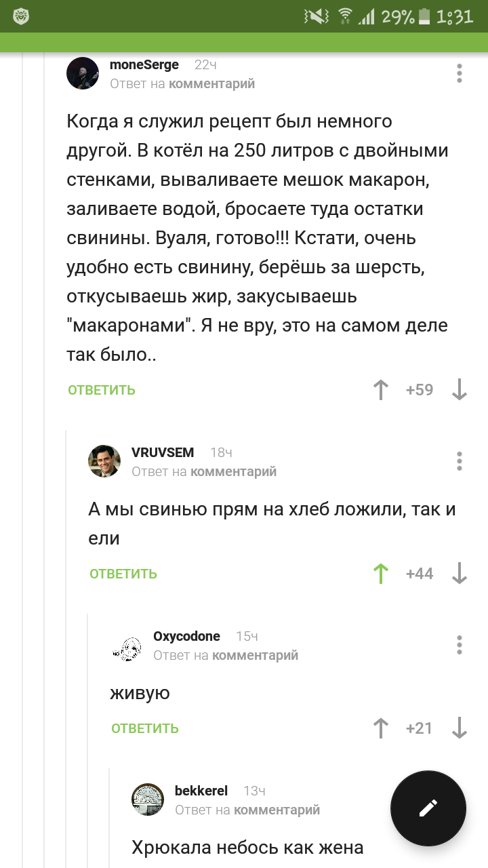Tap the pencil write-comment floating button

(428, 808)
